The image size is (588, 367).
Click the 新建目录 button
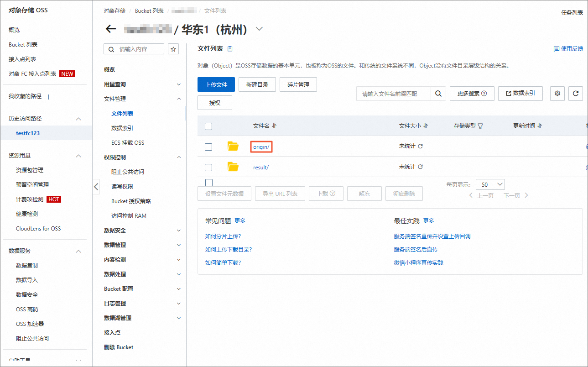coord(257,84)
